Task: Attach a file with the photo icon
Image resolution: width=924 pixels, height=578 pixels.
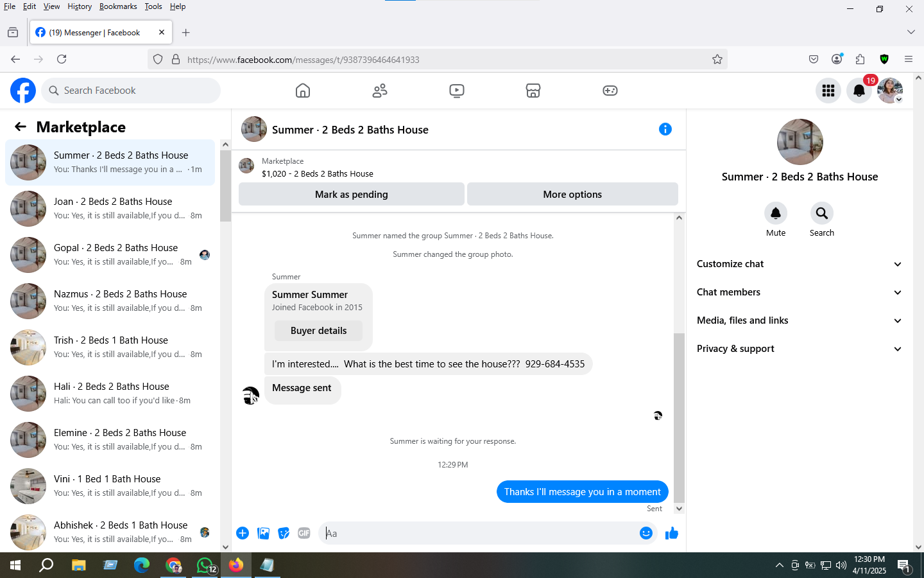Action: (263, 533)
